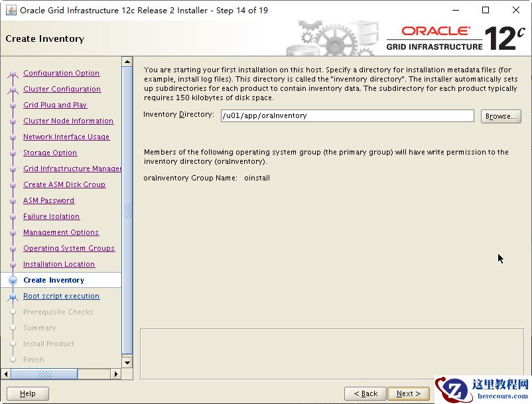The image size is (532, 404).
Task: Click the sidebar scroll left arrow
Action: pos(6,374)
